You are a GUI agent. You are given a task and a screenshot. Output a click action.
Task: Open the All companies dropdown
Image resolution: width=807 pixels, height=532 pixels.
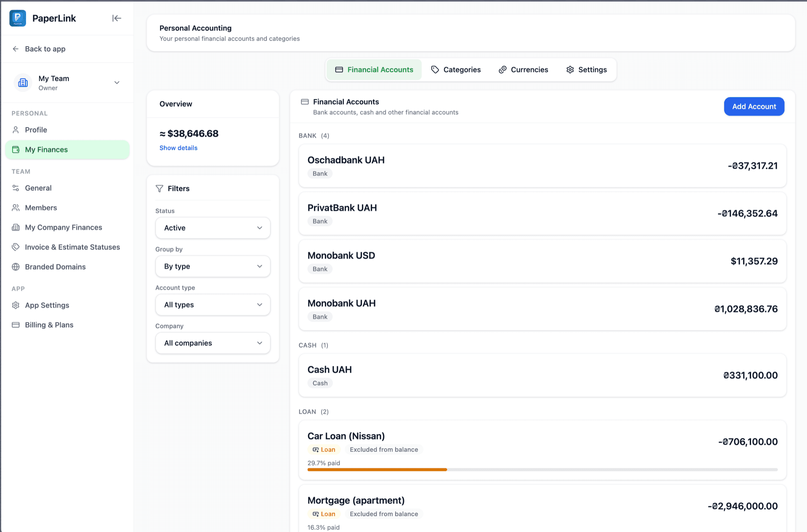click(212, 343)
